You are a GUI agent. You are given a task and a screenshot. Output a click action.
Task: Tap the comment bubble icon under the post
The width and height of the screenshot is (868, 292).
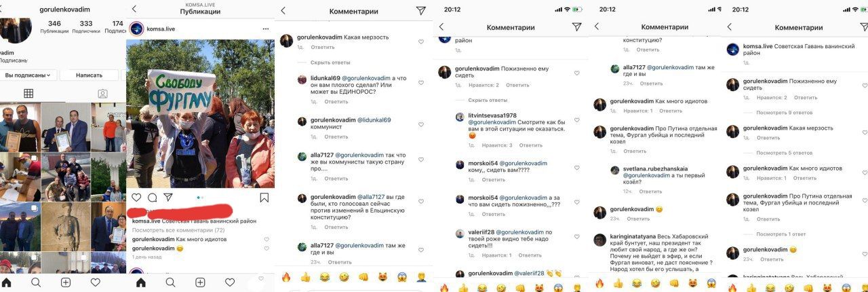pyautogui.click(x=152, y=198)
